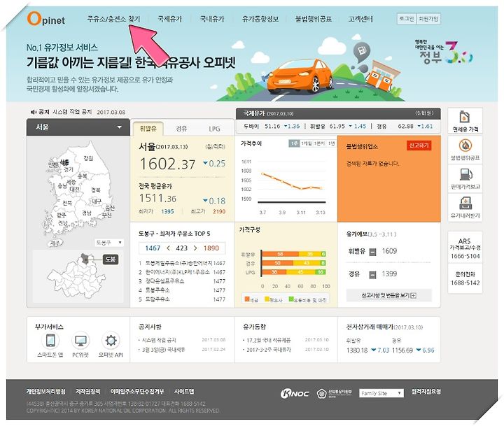Viewport: 504px width, 426px height.
Task: Click the notice speaker icon beside 공지
Action: 33,112
